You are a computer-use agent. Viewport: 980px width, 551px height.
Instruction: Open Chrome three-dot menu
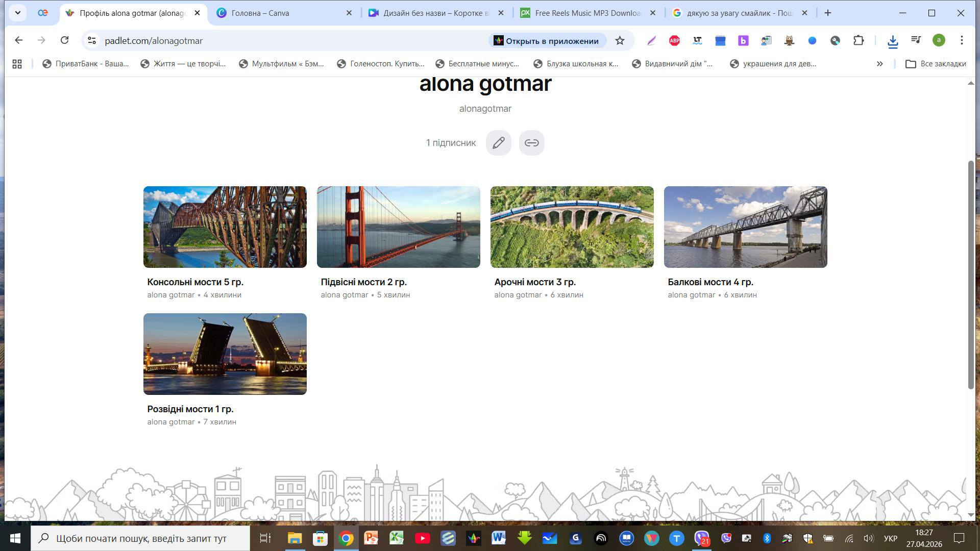962,40
